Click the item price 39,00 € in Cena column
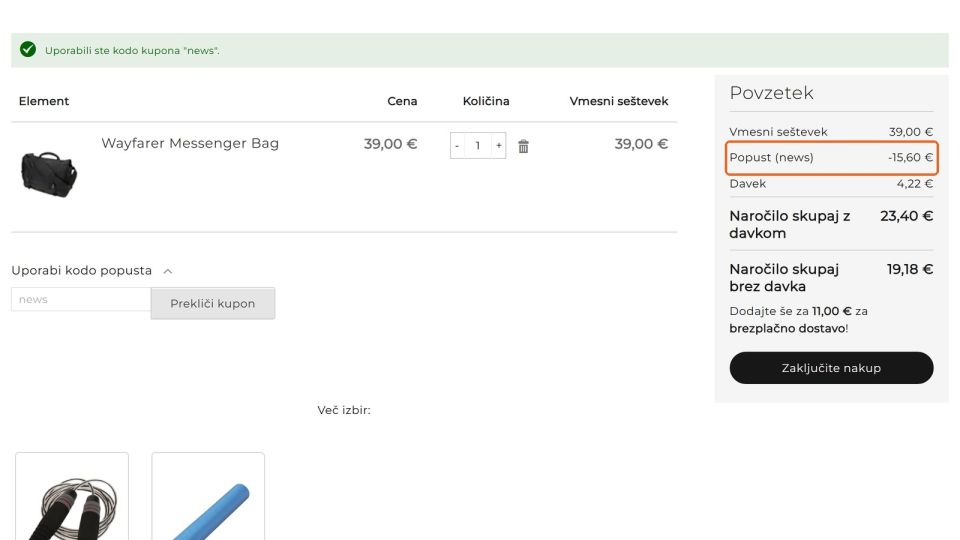 coord(391,144)
